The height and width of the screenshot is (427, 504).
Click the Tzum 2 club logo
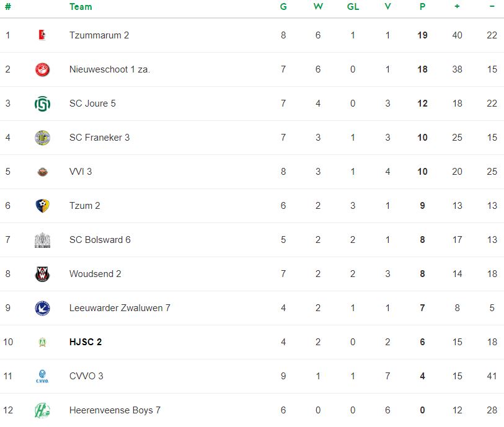(42, 206)
